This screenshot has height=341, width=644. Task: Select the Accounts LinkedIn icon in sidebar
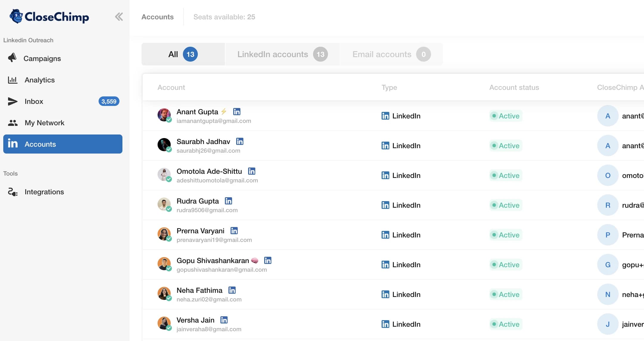(x=13, y=144)
